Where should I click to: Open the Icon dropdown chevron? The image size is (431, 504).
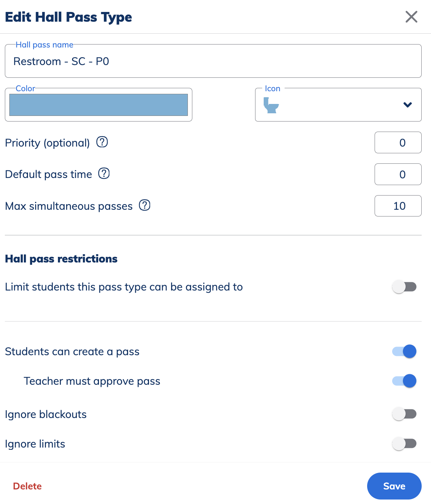(x=408, y=105)
